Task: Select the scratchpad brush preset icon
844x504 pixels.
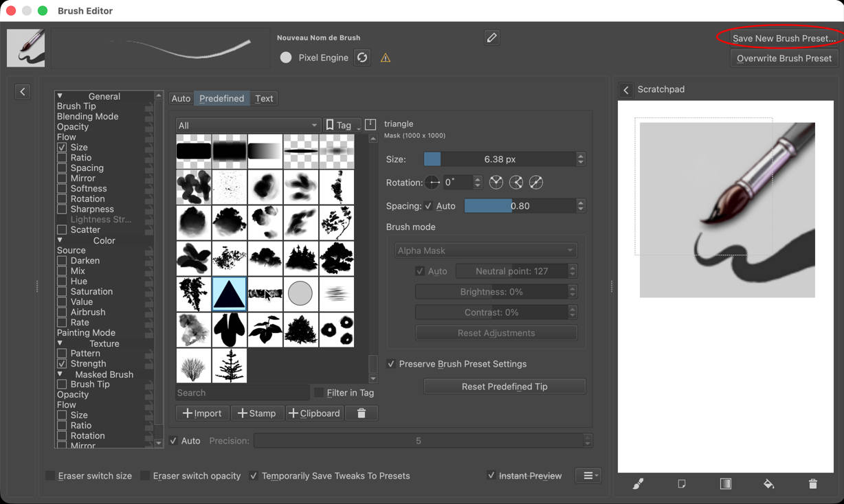Action: coord(638,484)
